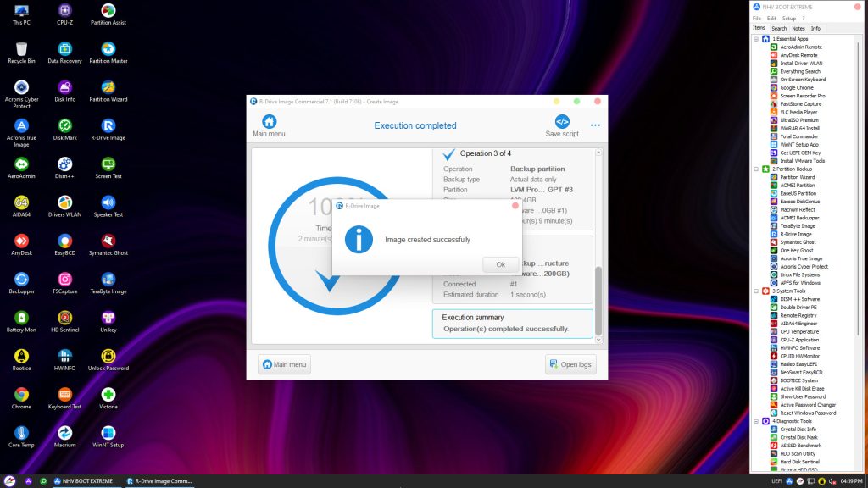Collapse the 4.Diagnostic Tools tree group

756,421
